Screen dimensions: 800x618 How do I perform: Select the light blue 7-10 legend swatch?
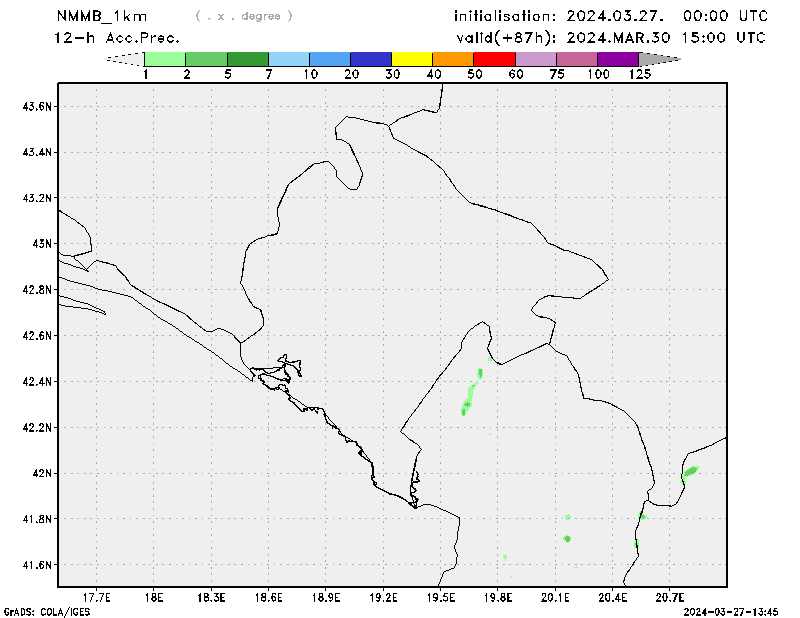click(289, 59)
